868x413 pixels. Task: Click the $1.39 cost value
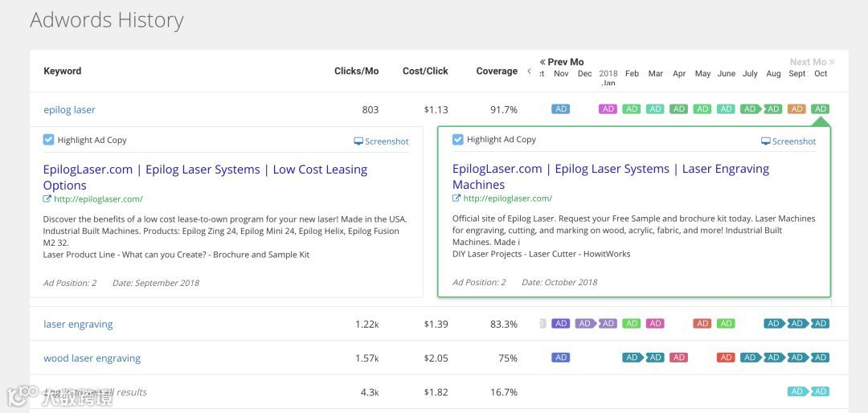tap(436, 325)
